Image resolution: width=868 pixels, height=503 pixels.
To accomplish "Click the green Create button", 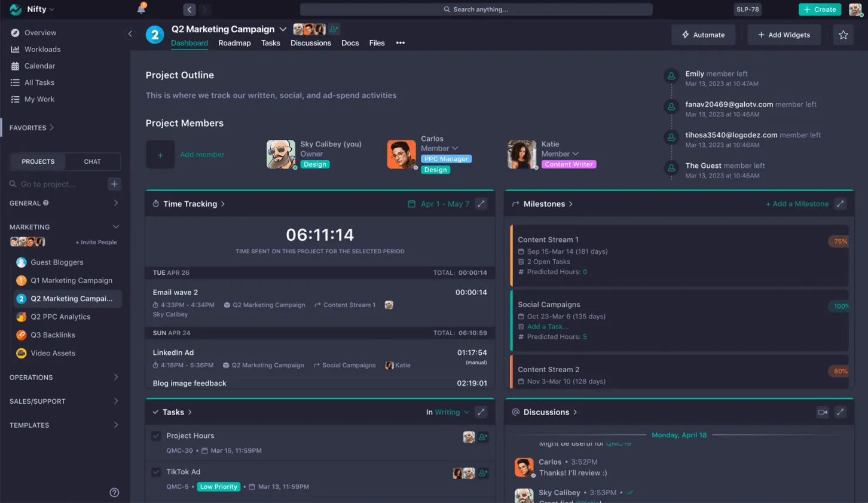I will tap(820, 9).
